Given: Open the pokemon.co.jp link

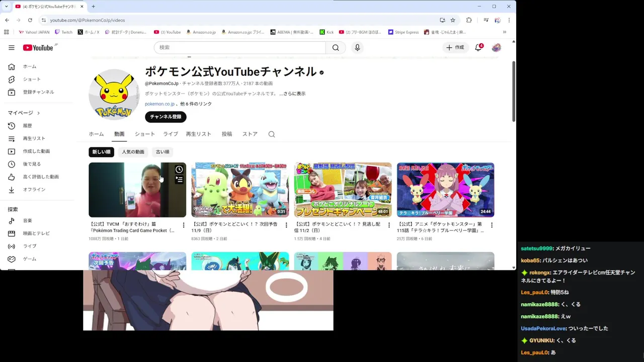Looking at the screenshot, I should (x=159, y=104).
